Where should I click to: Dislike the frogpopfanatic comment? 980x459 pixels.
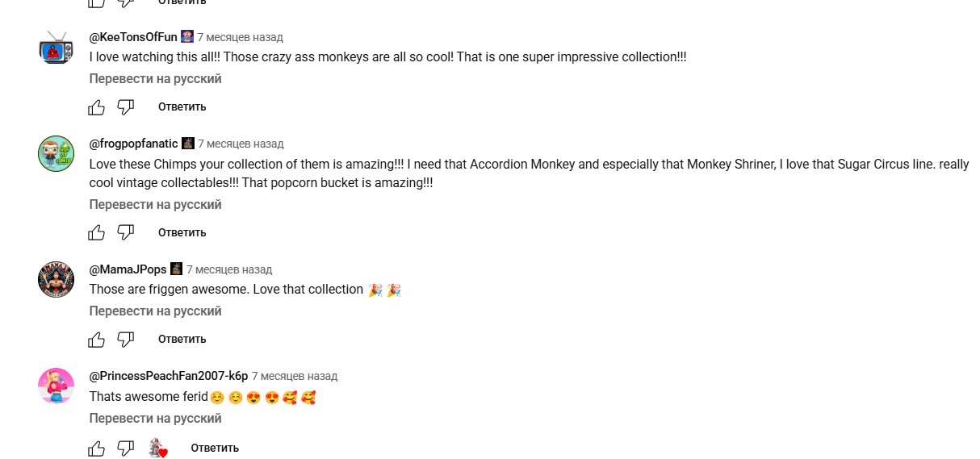click(x=126, y=232)
